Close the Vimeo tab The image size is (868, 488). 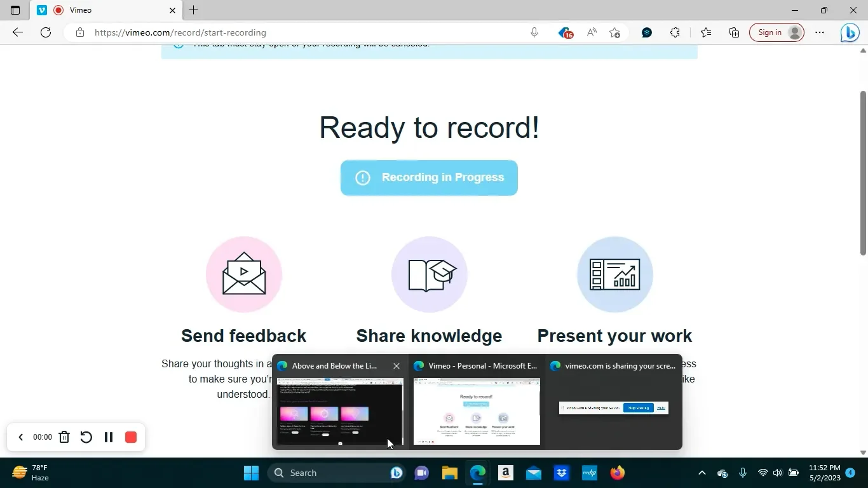(172, 10)
